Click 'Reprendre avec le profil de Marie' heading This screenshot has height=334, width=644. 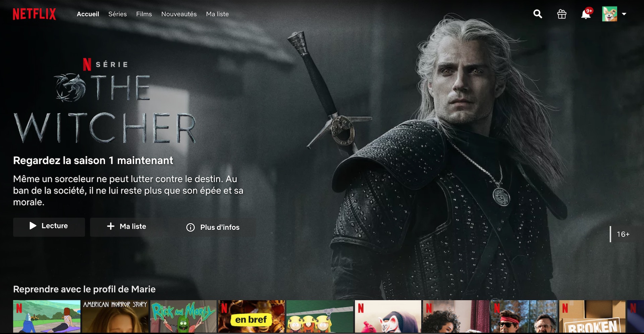[84, 289]
